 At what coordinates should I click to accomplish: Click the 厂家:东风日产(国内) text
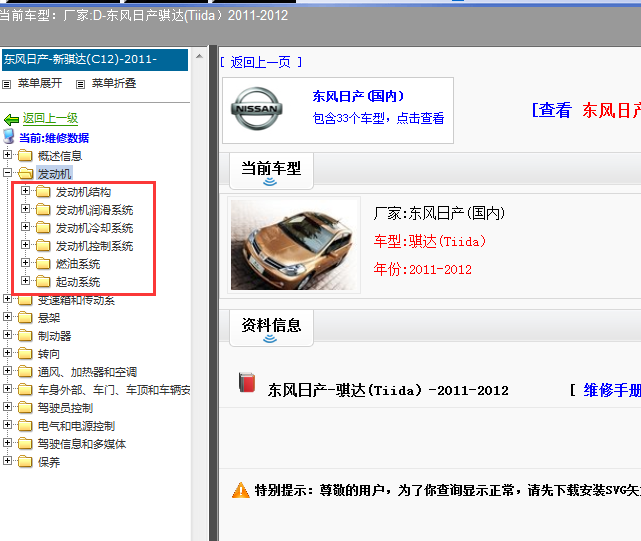click(x=439, y=213)
